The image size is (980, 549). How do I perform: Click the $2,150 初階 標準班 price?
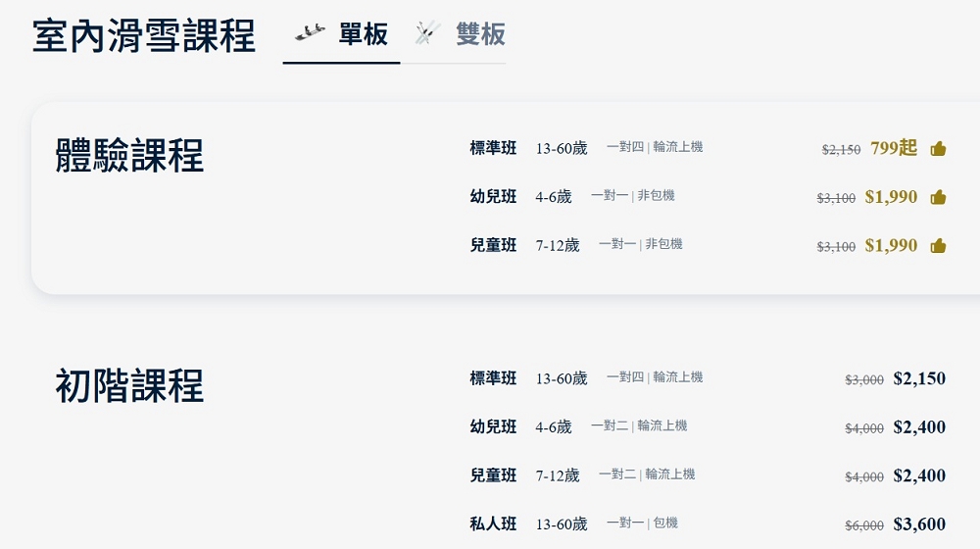(x=919, y=378)
